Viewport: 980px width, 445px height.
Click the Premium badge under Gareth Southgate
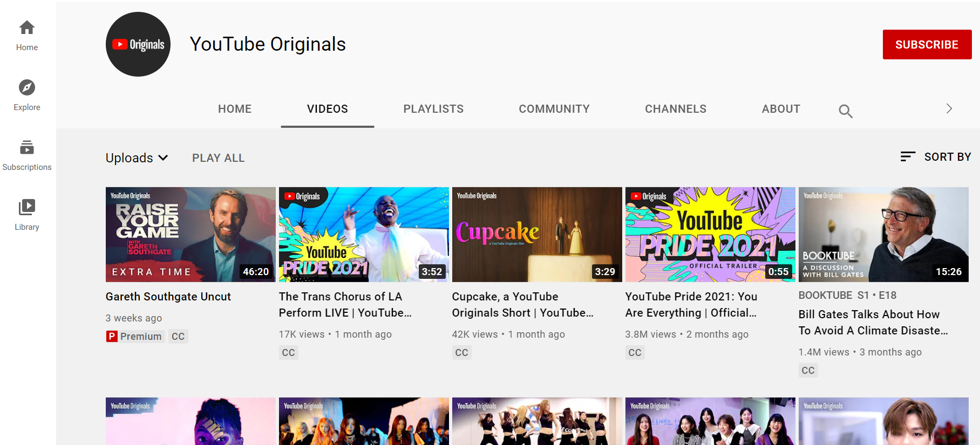tap(135, 337)
